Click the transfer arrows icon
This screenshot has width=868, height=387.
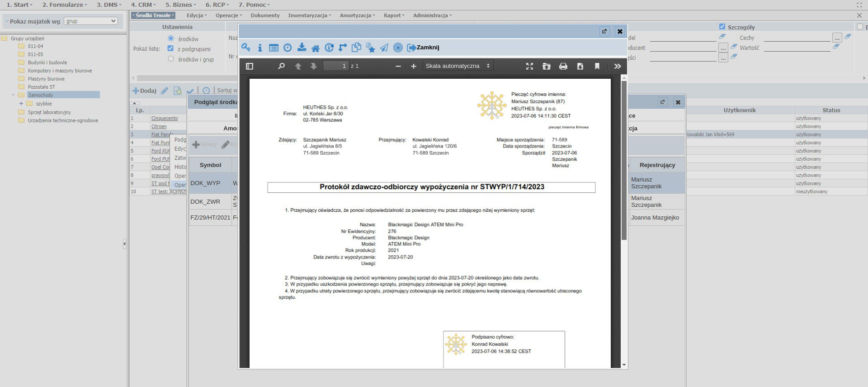(x=343, y=48)
